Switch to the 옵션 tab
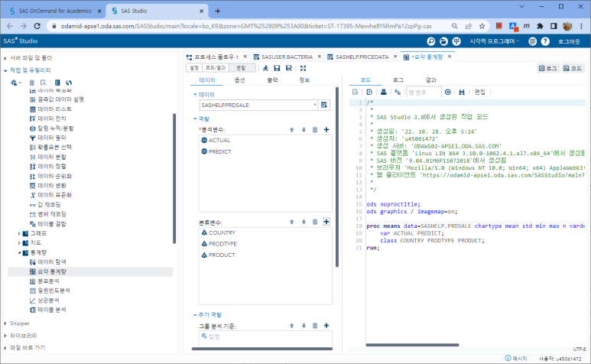Screen dimensions: 591x364 [x=239, y=80]
